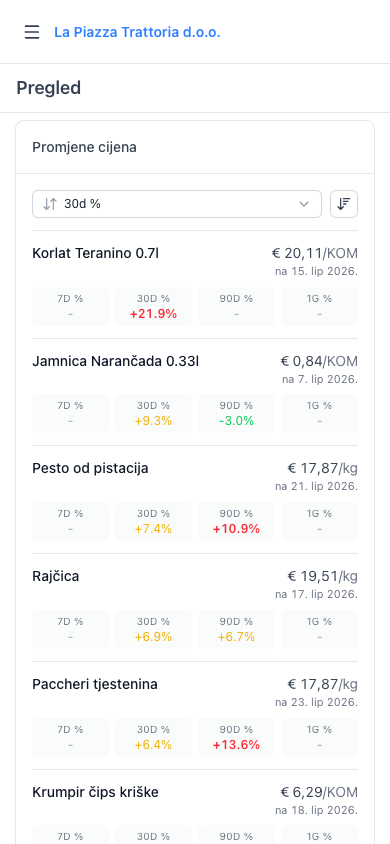The width and height of the screenshot is (390, 844).
Task: Click the -3.0% 90D change cell
Action: pos(236,414)
